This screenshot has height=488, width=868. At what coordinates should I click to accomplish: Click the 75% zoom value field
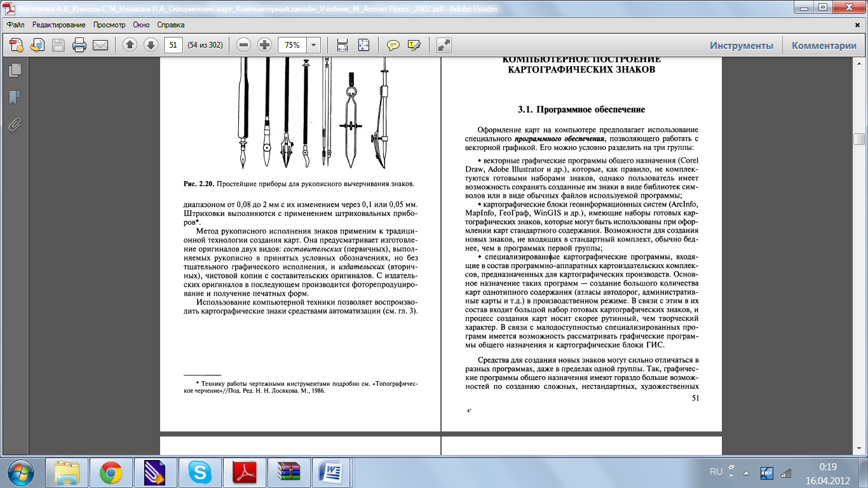[x=292, y=45]
